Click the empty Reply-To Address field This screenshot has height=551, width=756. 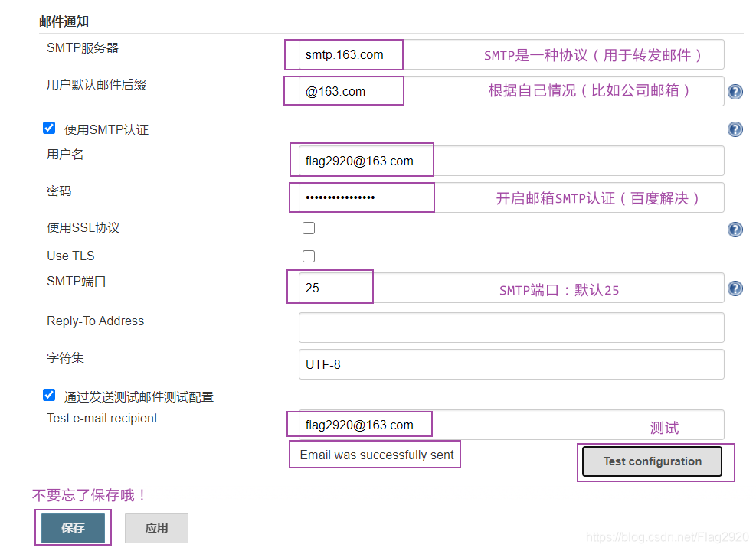tap(511, 328)
